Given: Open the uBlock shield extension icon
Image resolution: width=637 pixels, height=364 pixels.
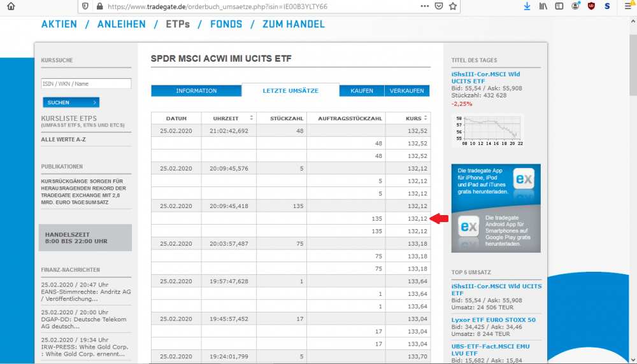Looking at the screenshot, I should click(x=592, y=6).
